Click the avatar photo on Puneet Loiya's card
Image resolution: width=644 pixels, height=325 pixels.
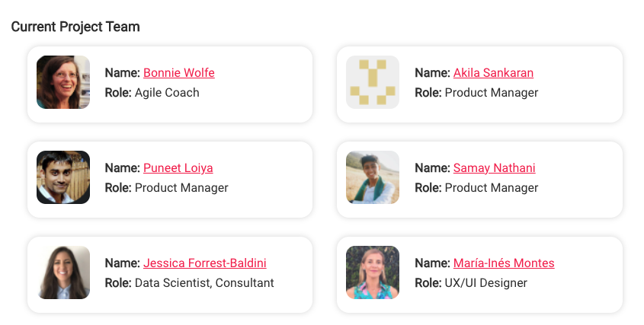point(63,177)
